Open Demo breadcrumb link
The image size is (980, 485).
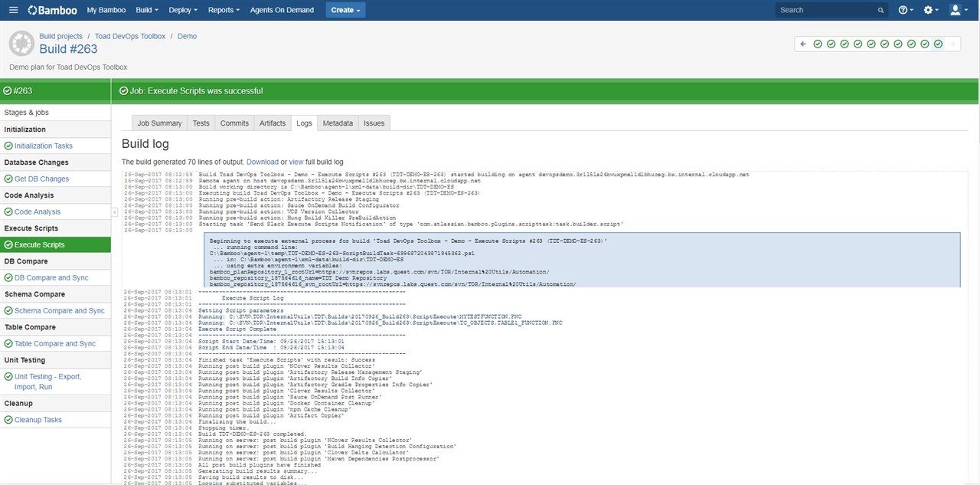point(187,36)
